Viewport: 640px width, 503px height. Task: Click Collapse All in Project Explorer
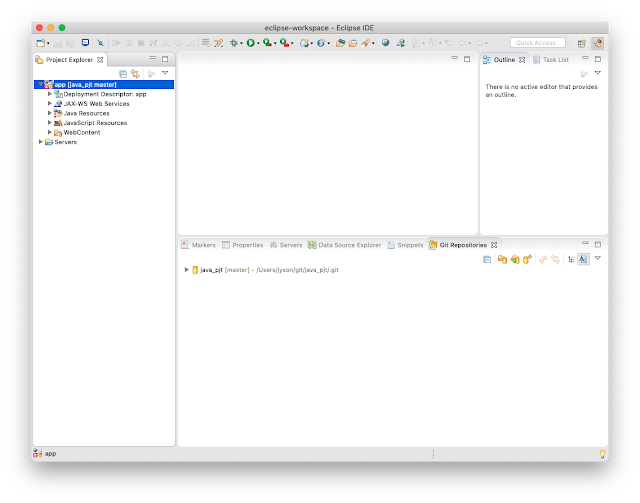(x=123, y=74)
